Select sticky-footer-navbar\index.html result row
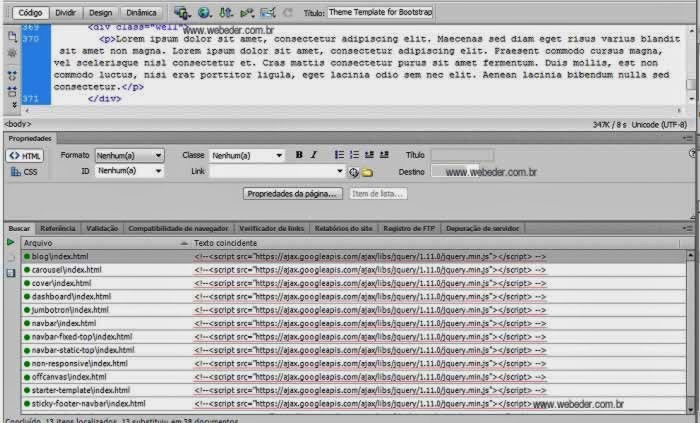This screenshot has width=700, height=423. point(353,404)
